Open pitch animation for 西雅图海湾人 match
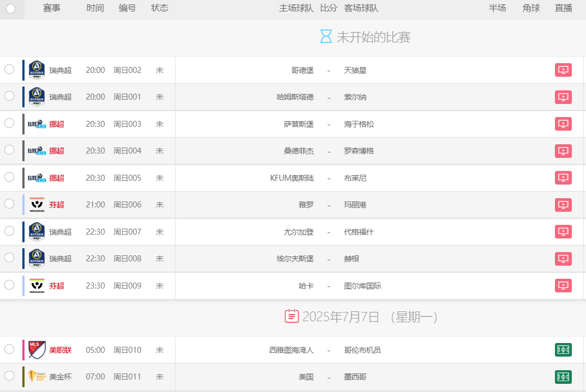The width and height of the screenshot is (586, 392). pos(563,350)
